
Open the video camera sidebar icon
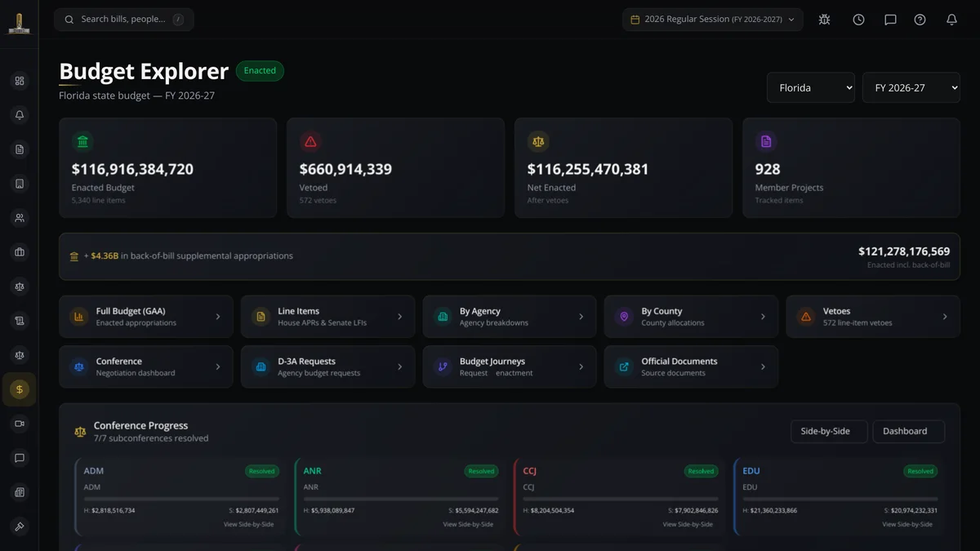tap(20, 424)
